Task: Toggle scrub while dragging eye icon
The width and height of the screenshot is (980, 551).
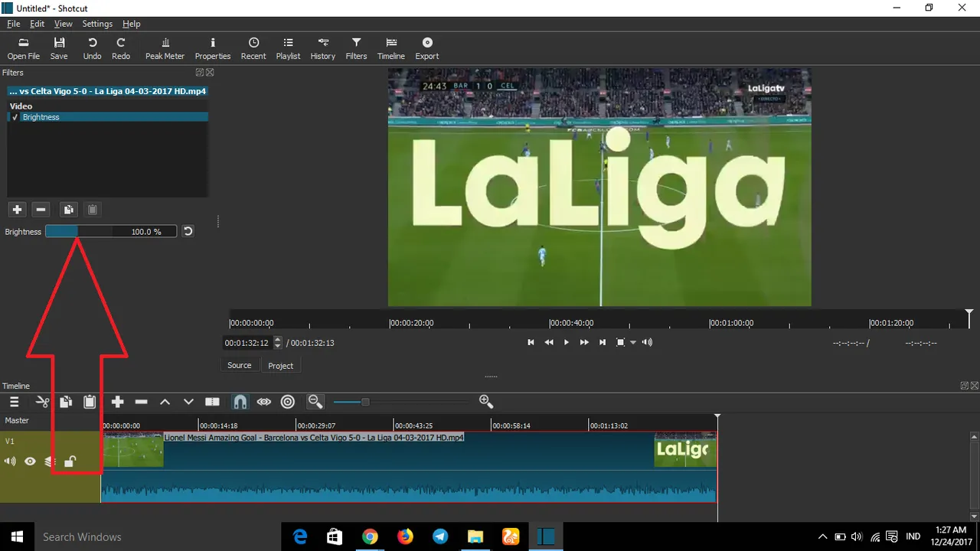Action: point(264,402)
